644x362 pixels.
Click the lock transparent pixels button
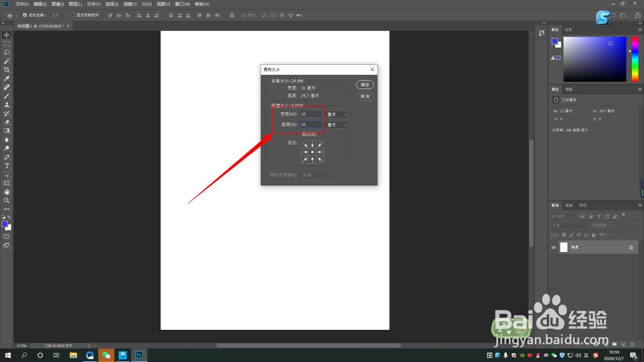[x=564, y=235]
